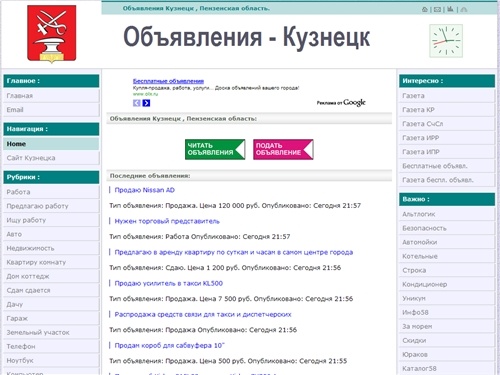Open the Нужен торговый представитель listing

point(167,221)
